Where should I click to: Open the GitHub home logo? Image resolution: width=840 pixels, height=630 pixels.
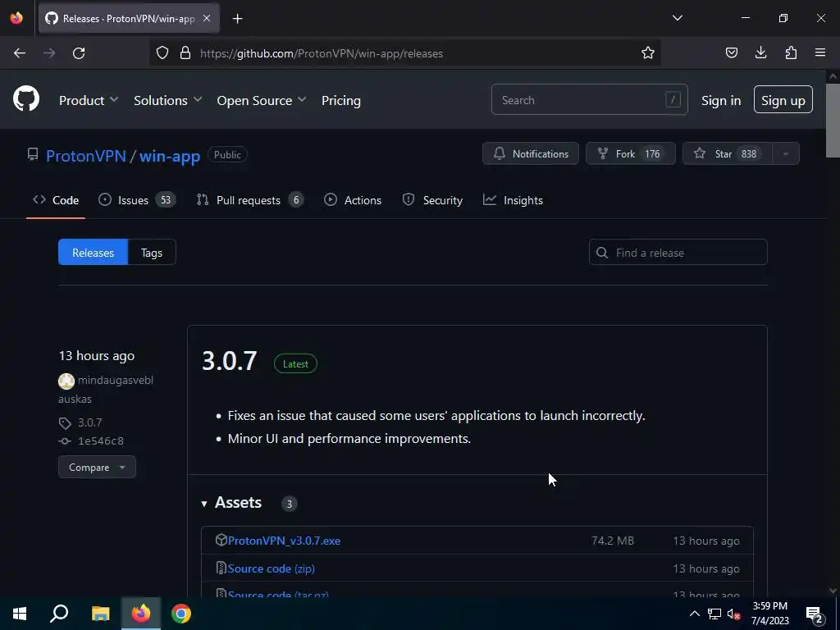26,99
